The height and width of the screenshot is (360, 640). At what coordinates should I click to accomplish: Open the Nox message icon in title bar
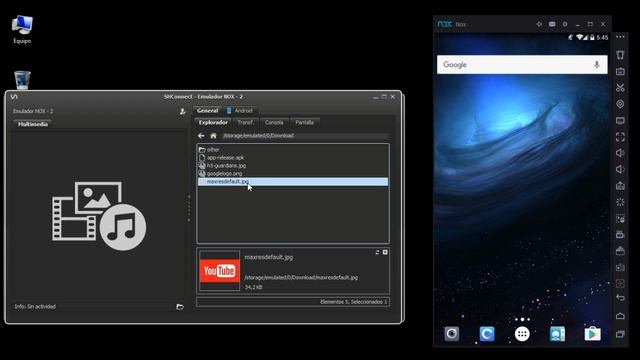[x=552, y=24]
